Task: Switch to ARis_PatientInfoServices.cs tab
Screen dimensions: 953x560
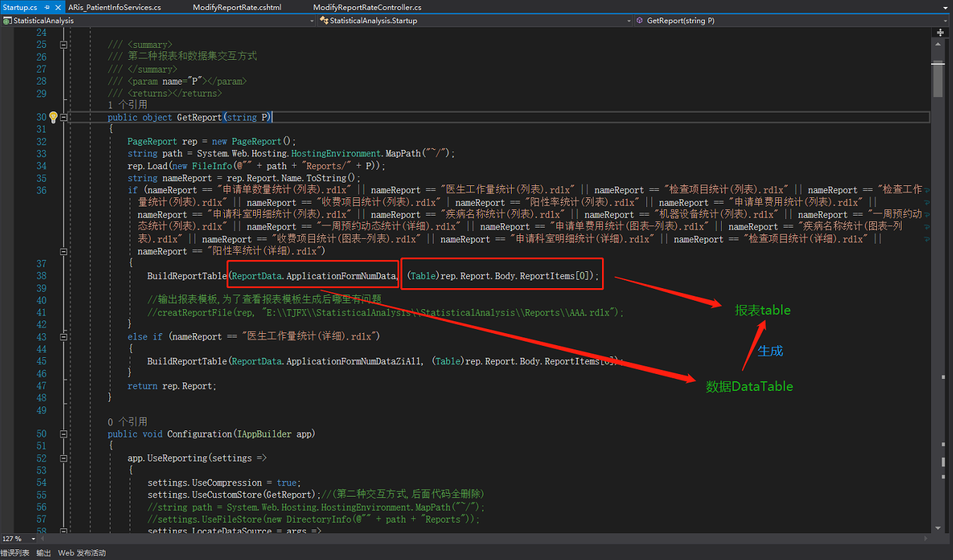Action: coord(114,7)
